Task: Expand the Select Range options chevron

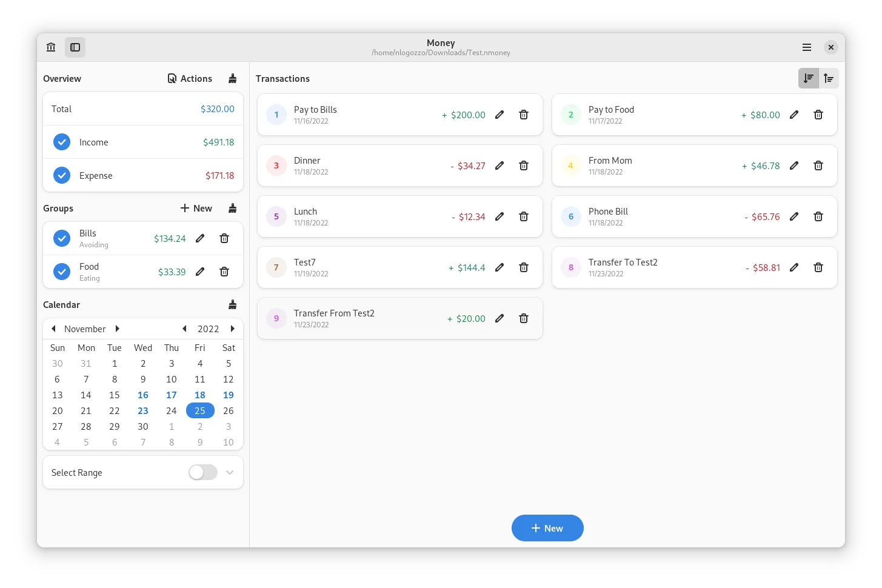Action: [230, 473]
